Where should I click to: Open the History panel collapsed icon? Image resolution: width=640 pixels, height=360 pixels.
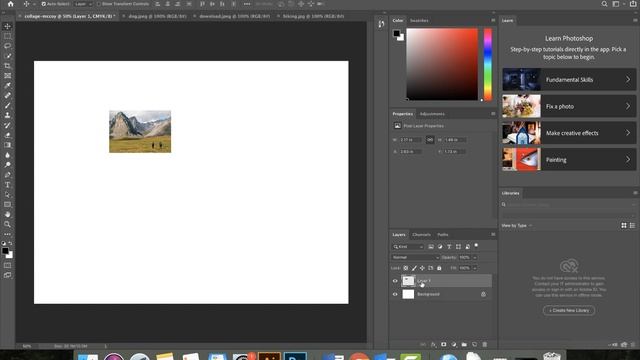pyautogui.click(x=381, y=24)
